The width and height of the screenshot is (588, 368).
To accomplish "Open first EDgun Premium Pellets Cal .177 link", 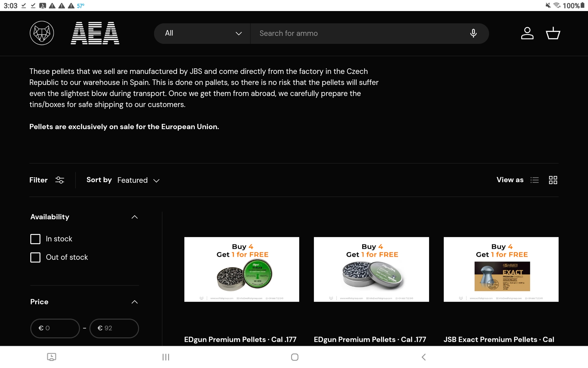I will [240, 339].
